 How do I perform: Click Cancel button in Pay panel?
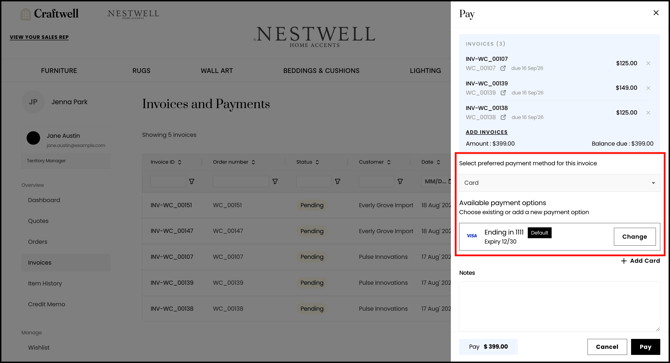tap(607, 347)
